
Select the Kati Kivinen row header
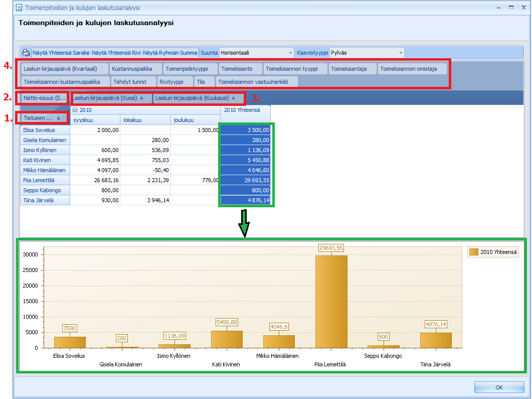point(45,160)
